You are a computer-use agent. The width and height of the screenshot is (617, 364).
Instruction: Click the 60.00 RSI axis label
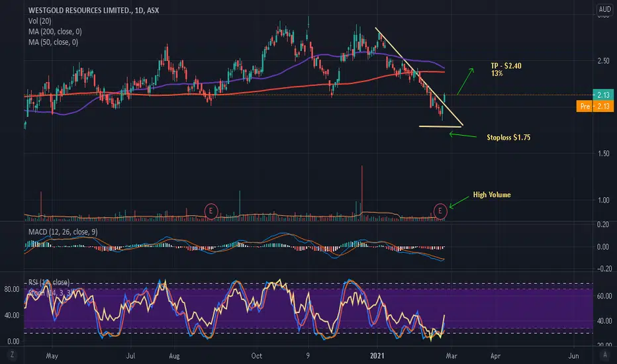(x=604, y=296)
